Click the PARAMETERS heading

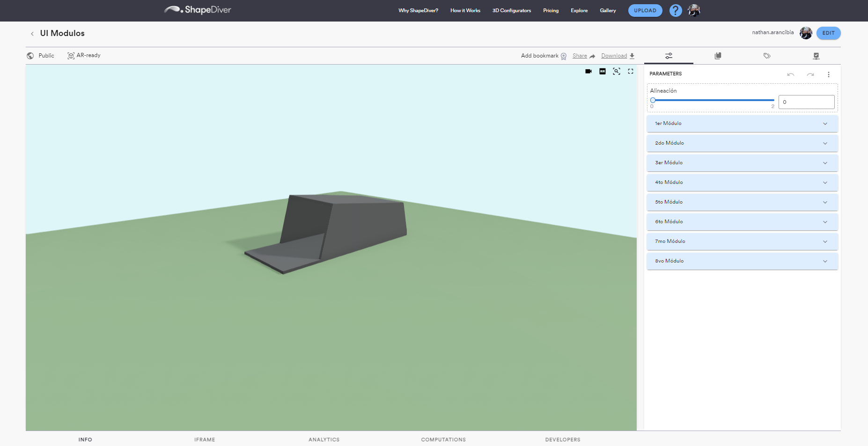click(x=665, y=74)
